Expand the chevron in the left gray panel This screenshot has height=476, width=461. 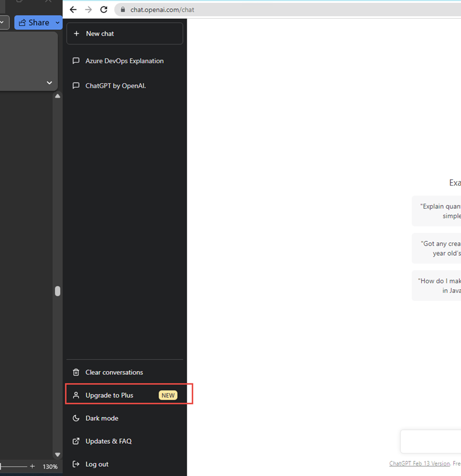(50, 83)
